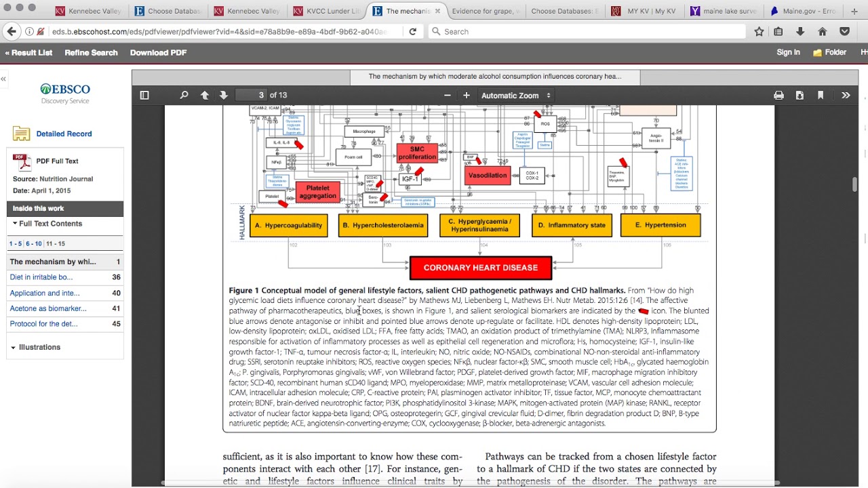Zoom in on the PDF

(x=466, y=96)
